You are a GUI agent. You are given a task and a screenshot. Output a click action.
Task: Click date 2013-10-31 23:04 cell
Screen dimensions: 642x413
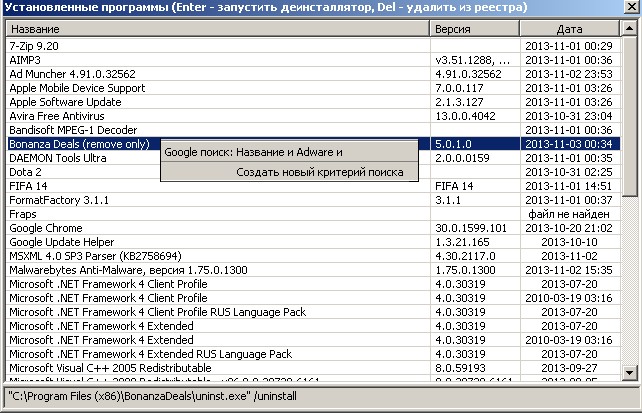coord(570,116)
